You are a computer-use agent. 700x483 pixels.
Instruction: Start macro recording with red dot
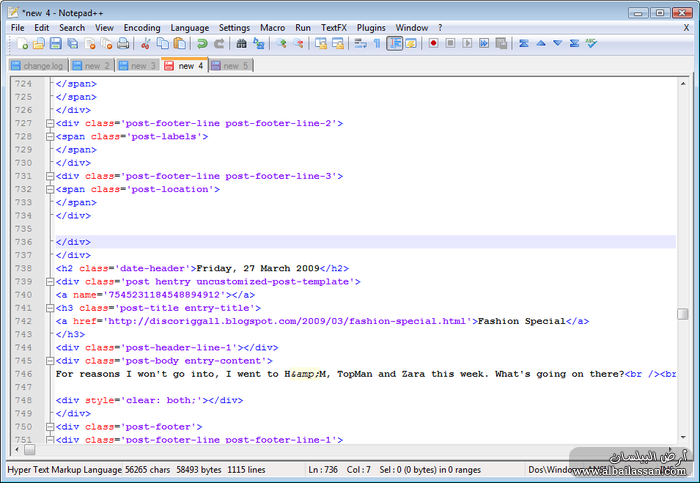coord(433,43)
